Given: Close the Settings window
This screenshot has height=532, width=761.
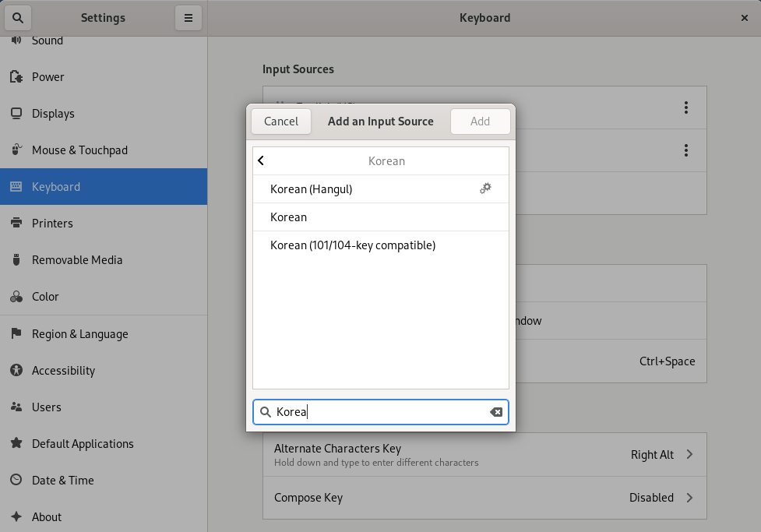Looking at the screenshot, I should tap(745, 18).
